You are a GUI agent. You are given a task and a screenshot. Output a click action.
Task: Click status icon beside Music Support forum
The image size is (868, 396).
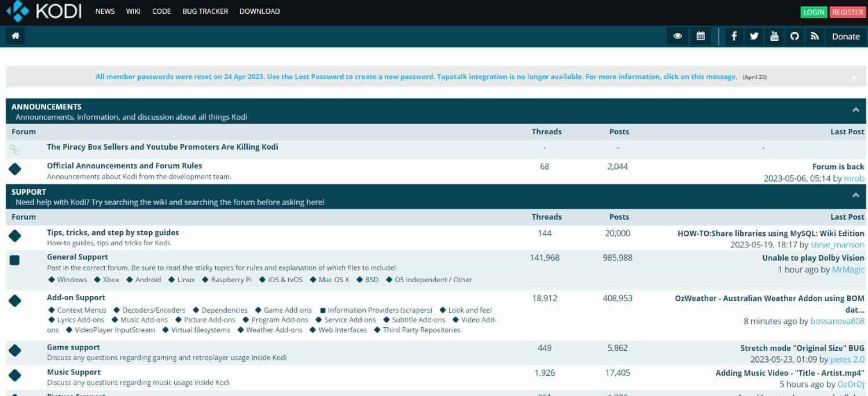15,375
